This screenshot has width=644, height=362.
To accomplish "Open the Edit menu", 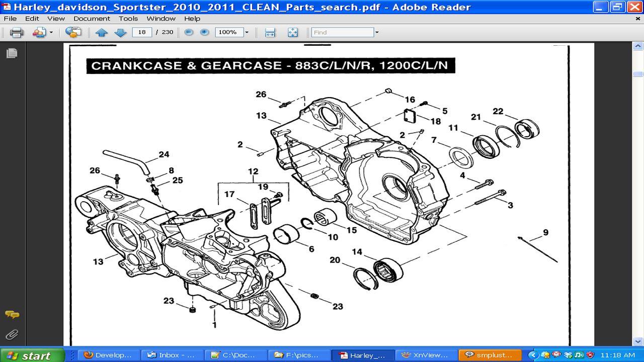I will (x=32, y=19).
